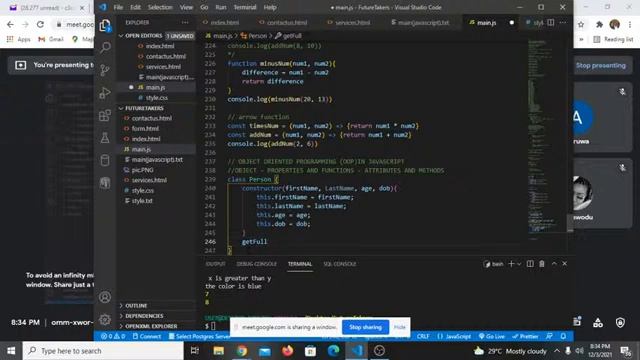
Task: Show hidden system tray icons on the taskbar
Action: click(x=557, y=351)
